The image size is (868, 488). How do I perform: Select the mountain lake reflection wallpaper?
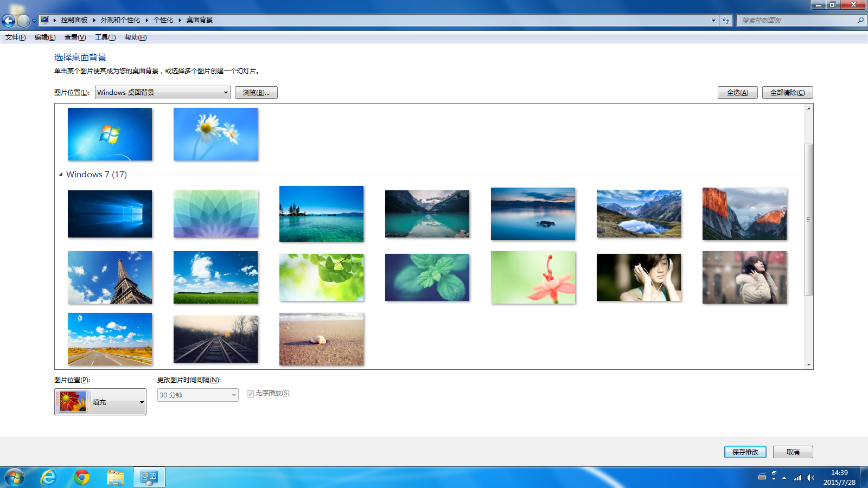tap(427, 214)
